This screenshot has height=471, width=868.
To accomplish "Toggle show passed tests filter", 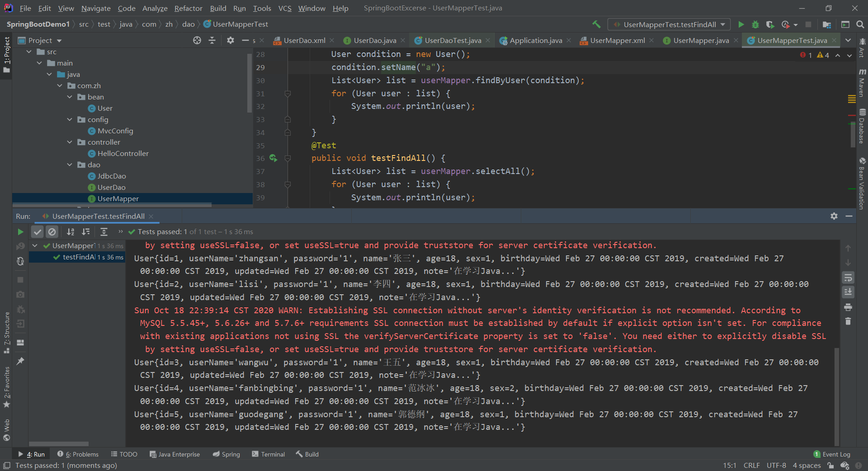I will (38, 232).
